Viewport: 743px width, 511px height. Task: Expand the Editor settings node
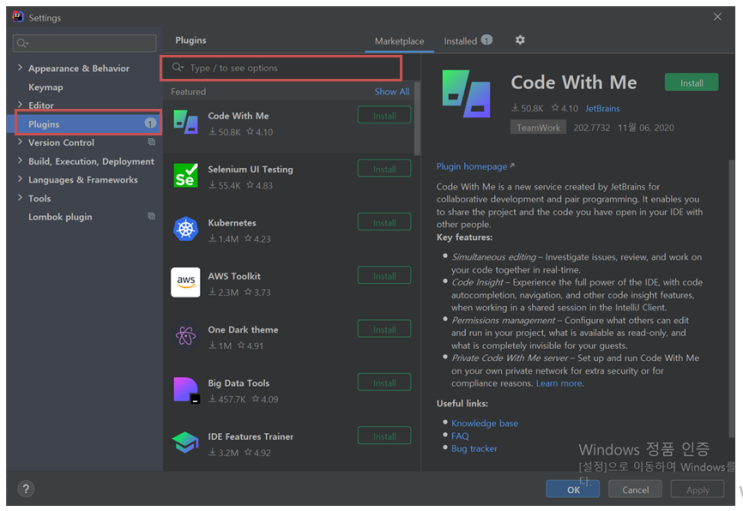20,104
